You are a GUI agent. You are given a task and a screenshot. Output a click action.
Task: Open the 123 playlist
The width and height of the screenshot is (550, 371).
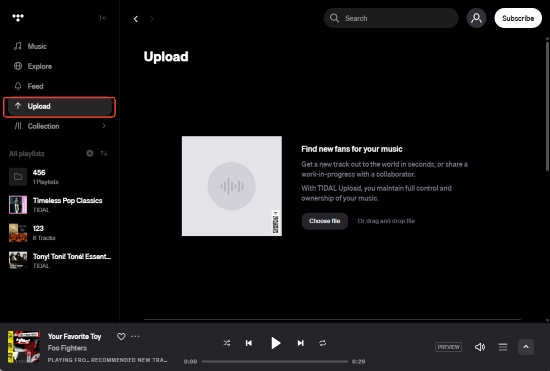click(59, 233)
